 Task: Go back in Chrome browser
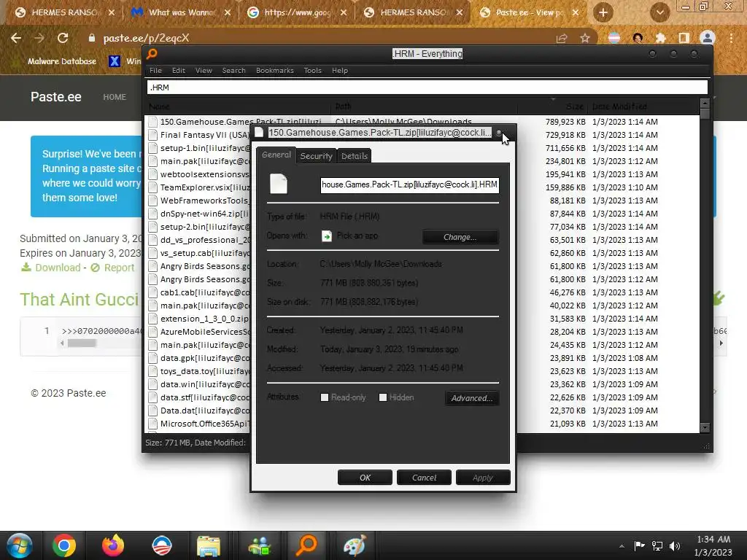point(16,38)
